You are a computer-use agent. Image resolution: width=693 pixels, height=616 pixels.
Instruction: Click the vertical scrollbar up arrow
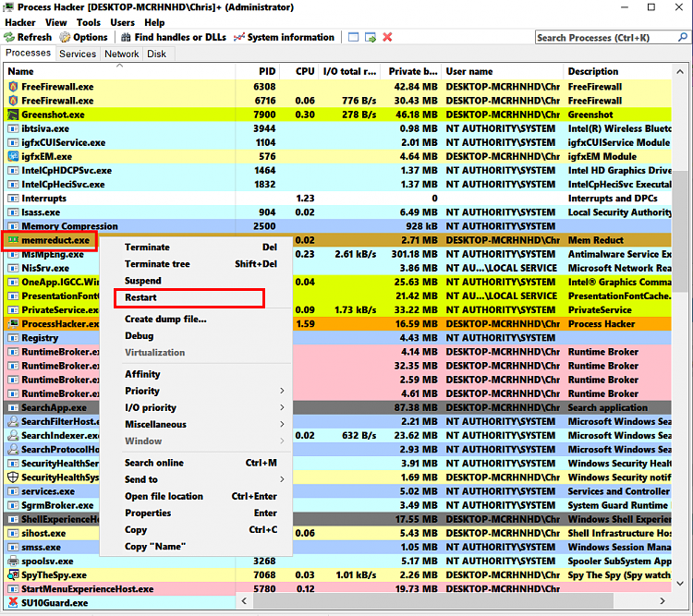pyautogui.click(x=680, y=72)
